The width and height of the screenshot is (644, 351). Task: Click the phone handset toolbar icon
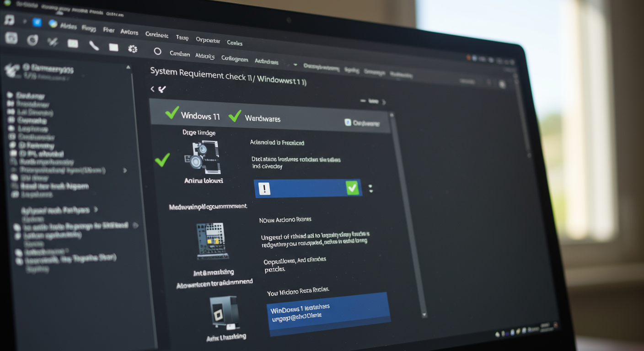coord(94,45)
